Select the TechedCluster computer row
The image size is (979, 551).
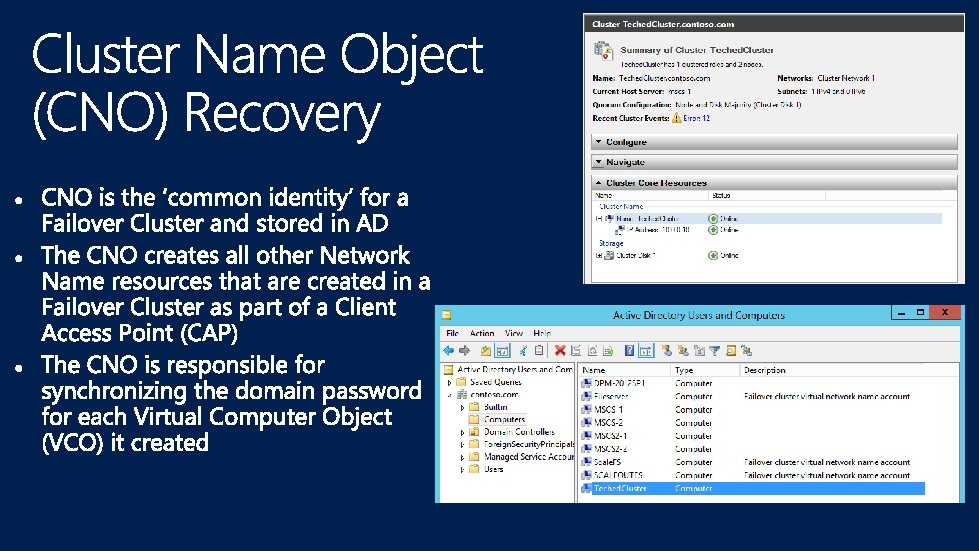pyautogui.click(x=752, y=488)
